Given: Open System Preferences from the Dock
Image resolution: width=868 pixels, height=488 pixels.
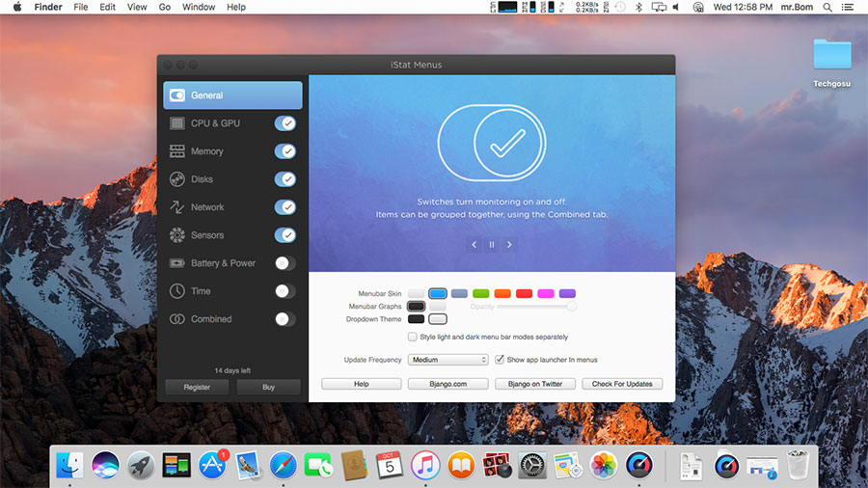Looking at the screenshot, I should (x=532, y=465).
